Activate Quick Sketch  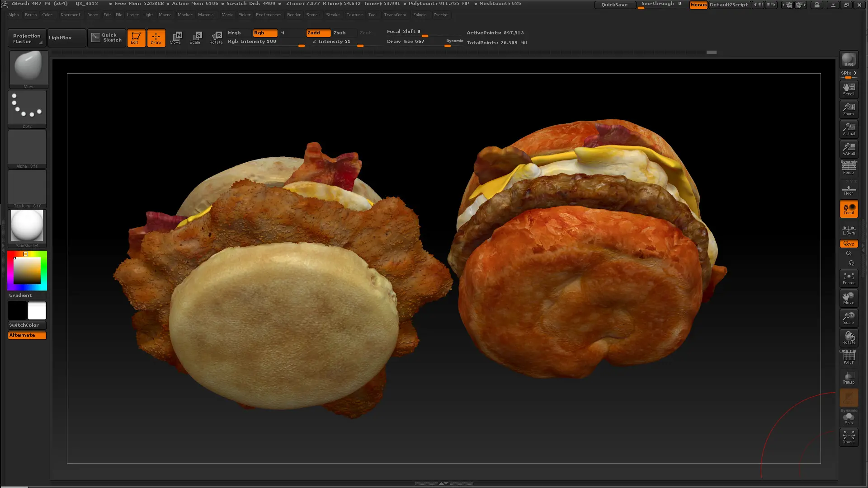click(x=107, y=38)
